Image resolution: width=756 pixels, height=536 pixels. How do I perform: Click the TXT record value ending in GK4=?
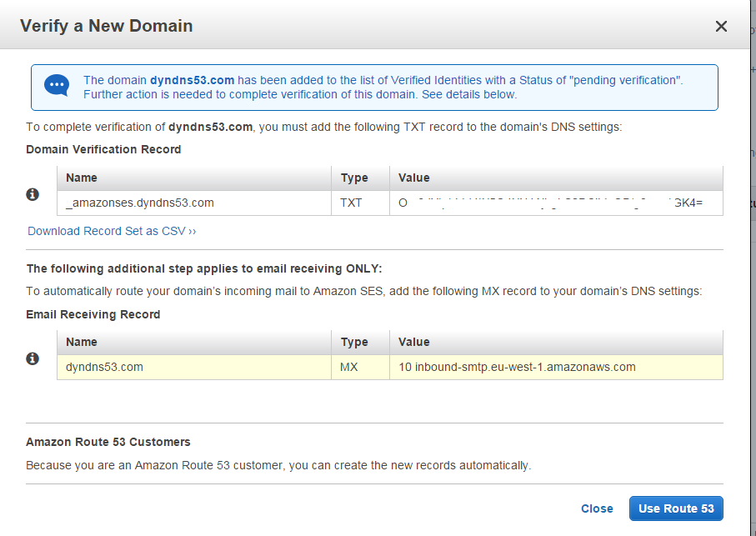pyautogui.click(x=555, y=203)
